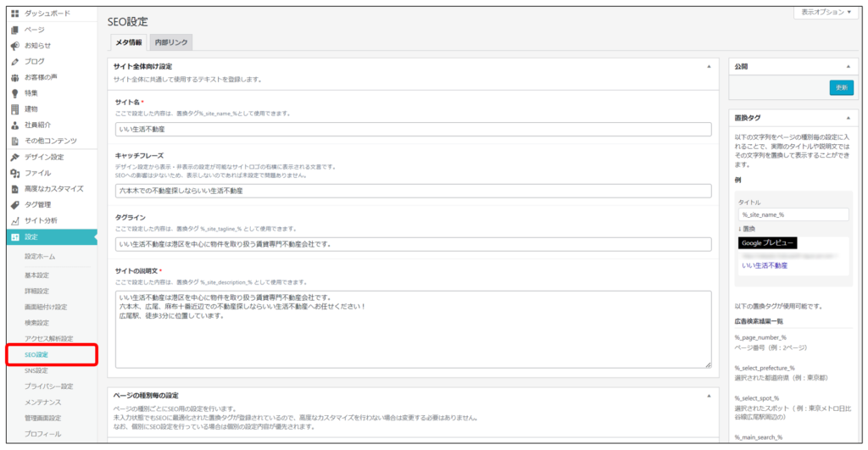Click the building icon beside 建物
This screenshot has width=868, height=450.
coord(15,109)
